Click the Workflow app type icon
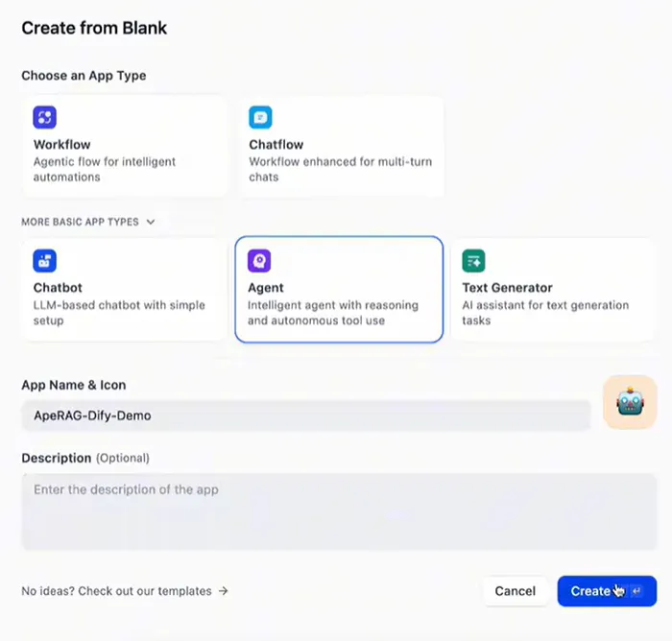This screenshot has width=672, height=641. coord(45,117)
